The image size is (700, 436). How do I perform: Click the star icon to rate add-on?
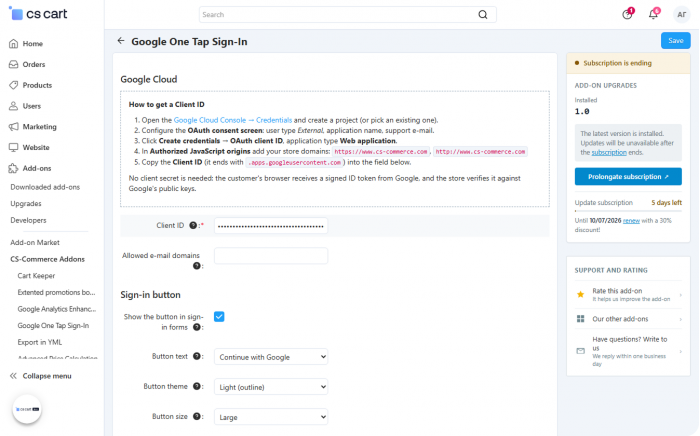(x=580, y=295)
